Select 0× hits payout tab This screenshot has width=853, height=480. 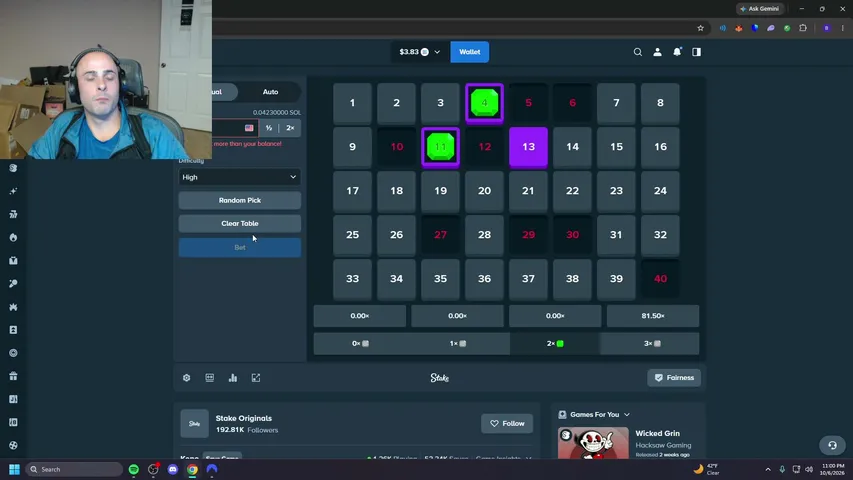360,343
